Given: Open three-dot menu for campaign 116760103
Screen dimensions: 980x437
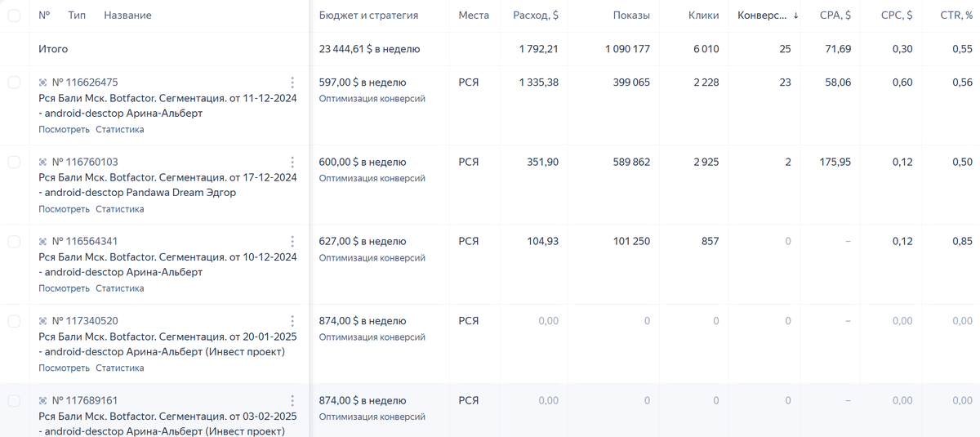Looking at the screenshot, I should (x=292, y=162).
